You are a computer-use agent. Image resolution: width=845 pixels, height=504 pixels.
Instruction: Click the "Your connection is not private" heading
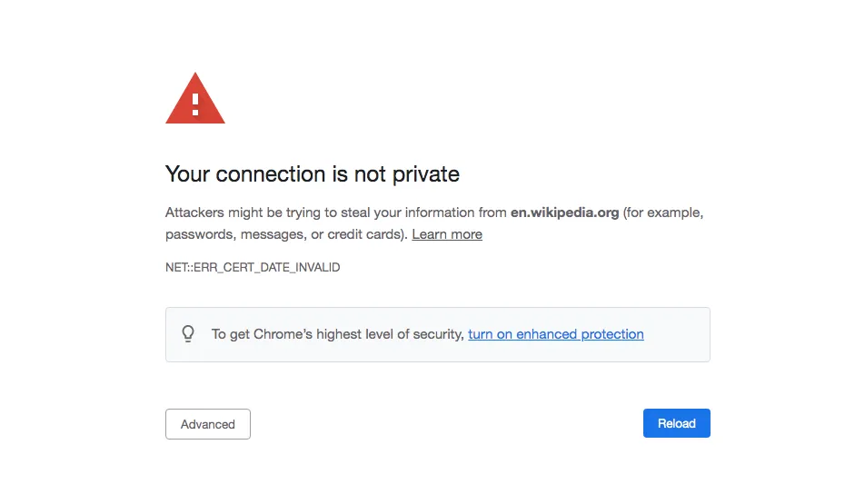coord(312,174)
